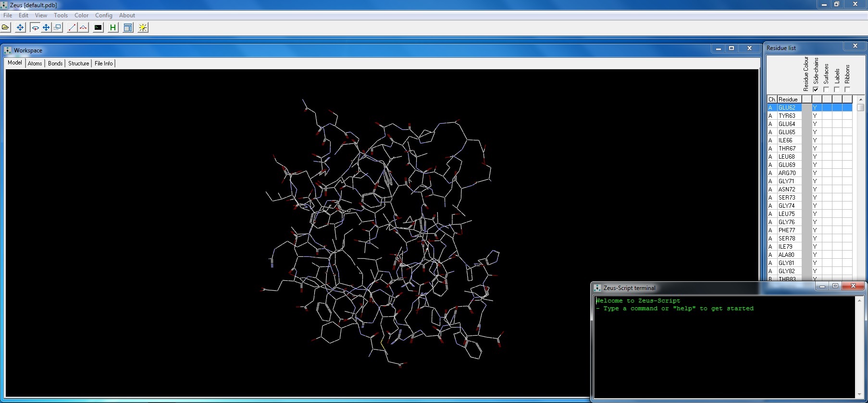The width and height of the screenshot is (868, 403).
Task: Click the residue list scroll up arrow
Action: (x=860, y=99)
